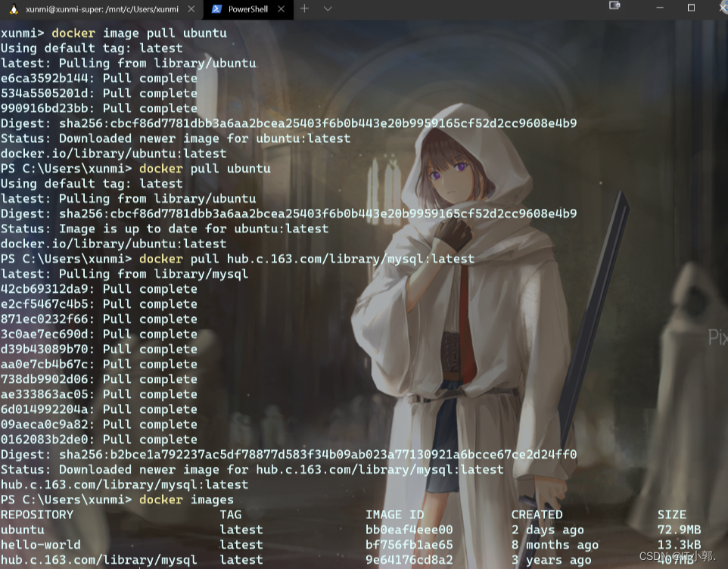Select layer line e6ca3592b144 Pull complete
Screen dimensions: 728x569
[x=99, y=78]
